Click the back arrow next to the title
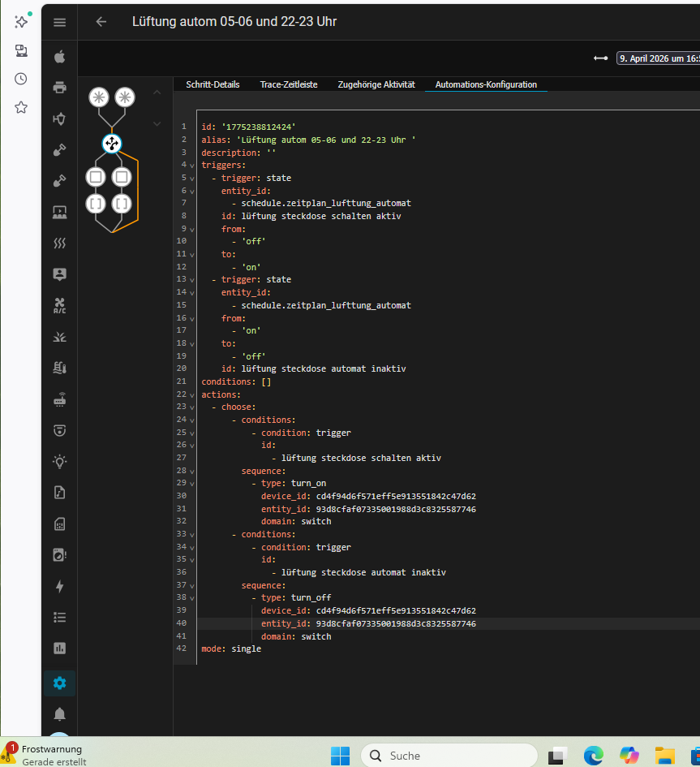The width and height of the screenshot is (700, 767). pos(101,22)
